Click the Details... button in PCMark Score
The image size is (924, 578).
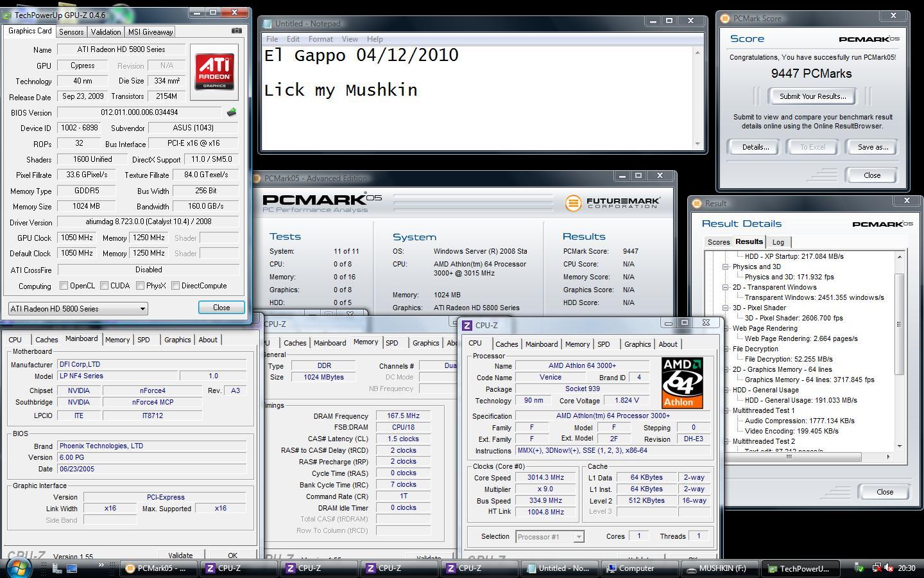[x=755, y=147]
